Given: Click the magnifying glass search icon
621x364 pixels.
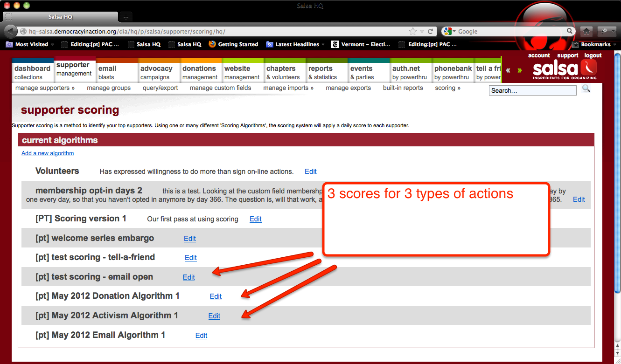Looking at the screenshot, I should point(586,89).
